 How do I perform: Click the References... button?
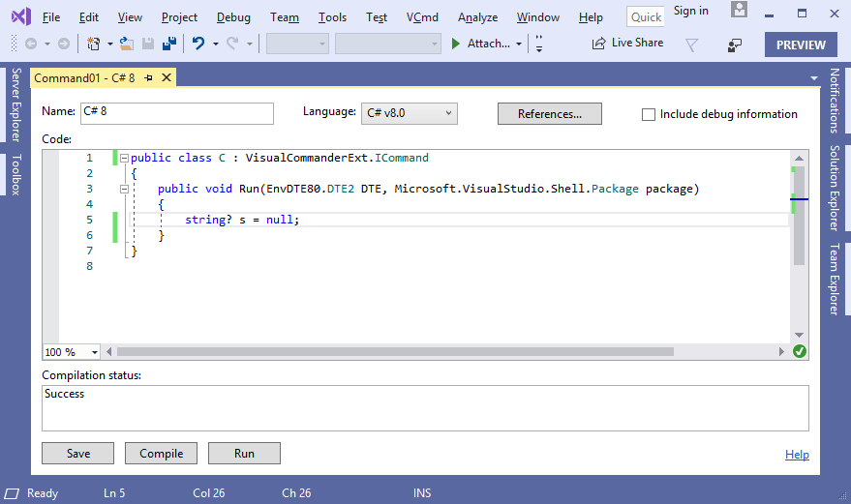pyautogui.click(x=549, y=114)
